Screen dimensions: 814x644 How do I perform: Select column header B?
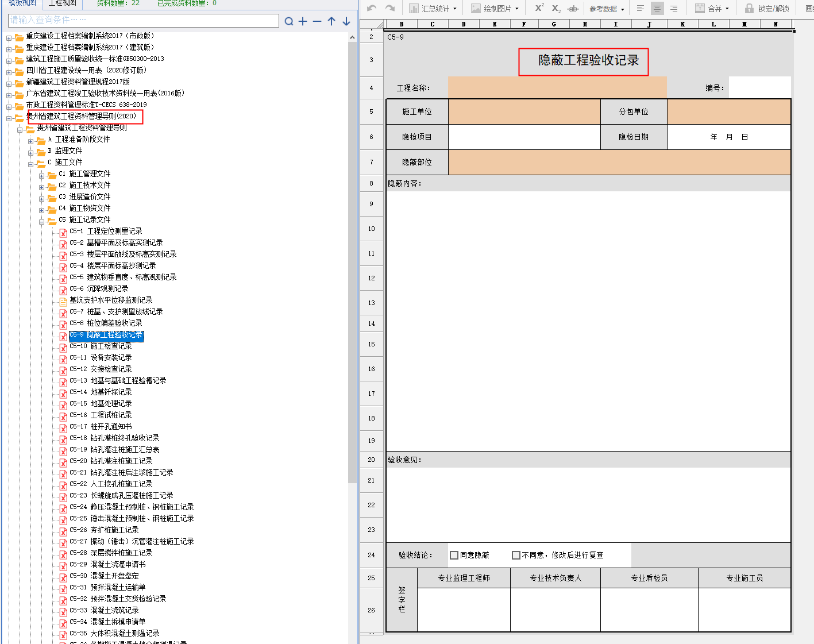tap(401, 24)
